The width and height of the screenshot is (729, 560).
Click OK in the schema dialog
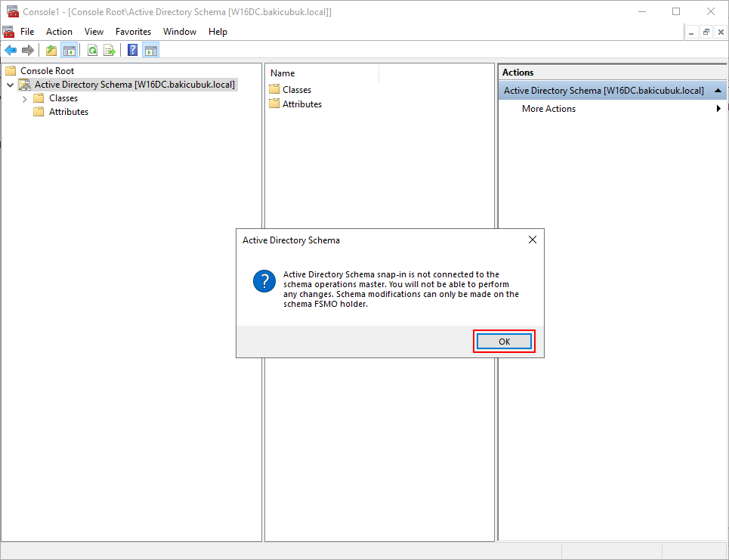pos(505,342)
